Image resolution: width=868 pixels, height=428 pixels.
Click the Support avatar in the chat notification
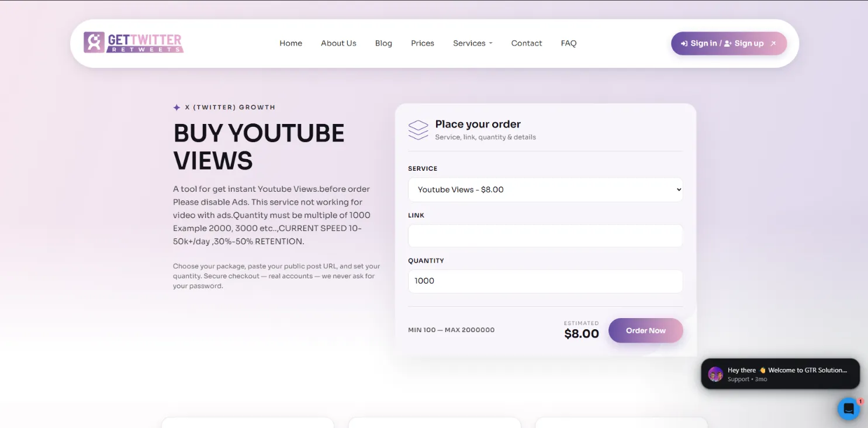(x=715, y=374)
